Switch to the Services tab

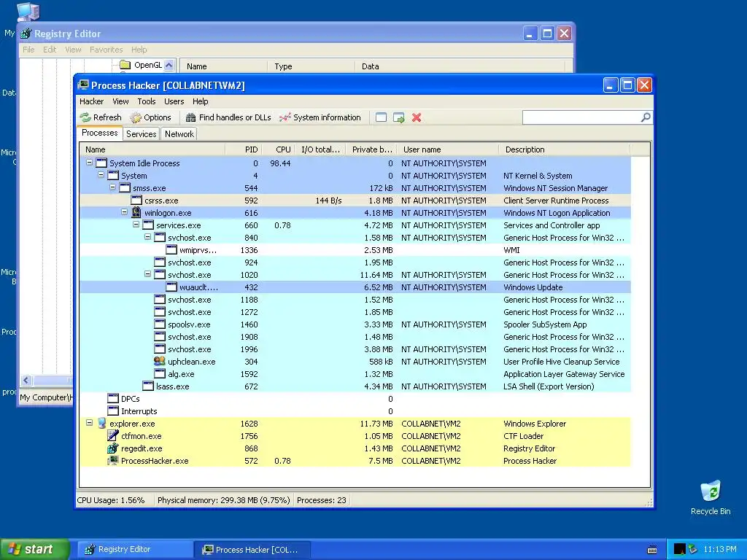(141, 134)
